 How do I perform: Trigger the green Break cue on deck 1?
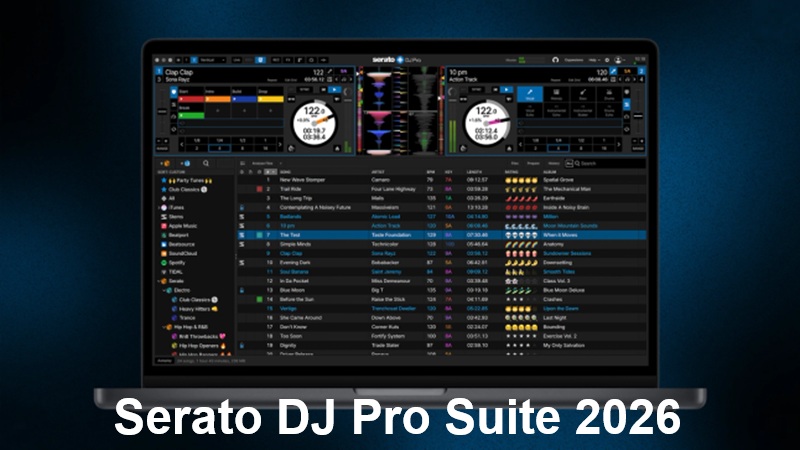(191, 115)
